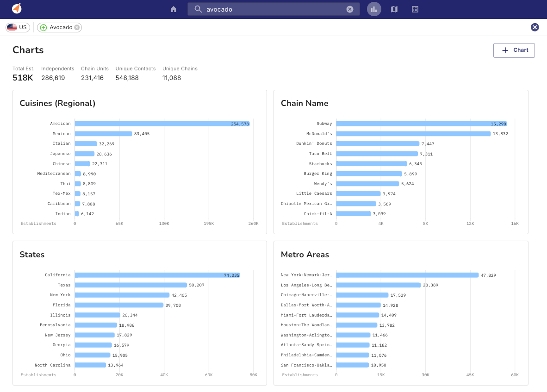Image resolution: width=547 pixels, height=392 pixels.
Task: Click the McDonald's chain bar
Action: click(413, 134)
